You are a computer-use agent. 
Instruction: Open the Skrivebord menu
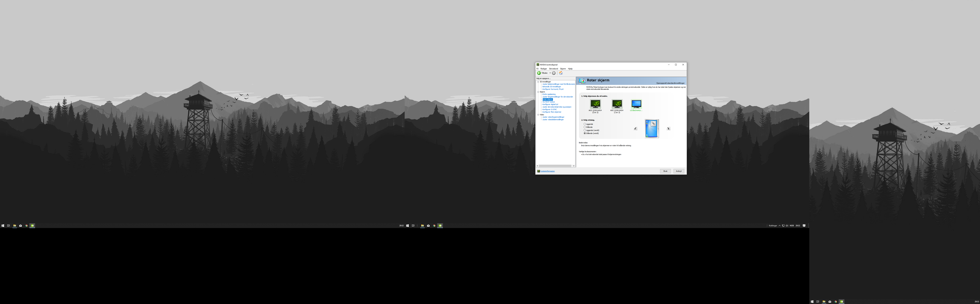coord(553,69)
